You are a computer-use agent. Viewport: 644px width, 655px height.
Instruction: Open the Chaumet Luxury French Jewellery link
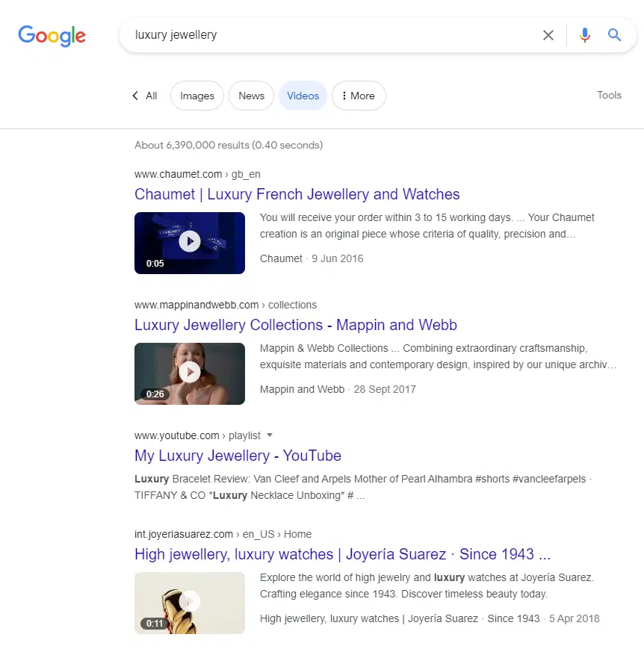(x=297, y=194)
